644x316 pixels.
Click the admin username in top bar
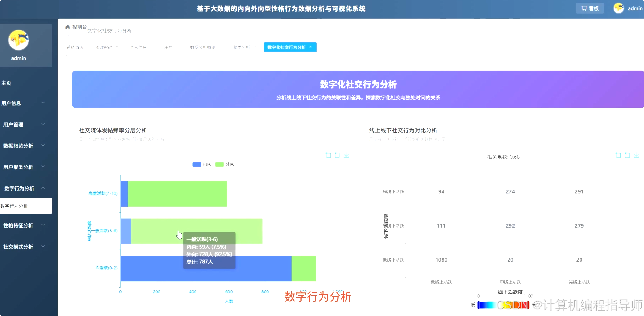635,8
